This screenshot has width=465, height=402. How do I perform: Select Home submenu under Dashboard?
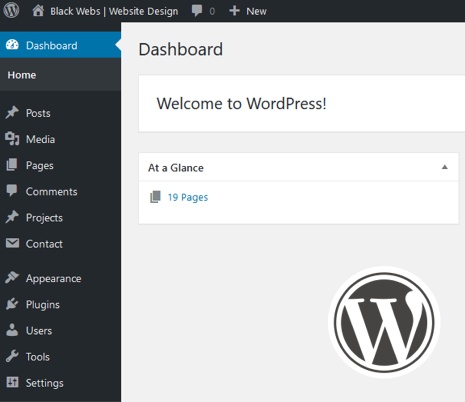click(22, 75)
